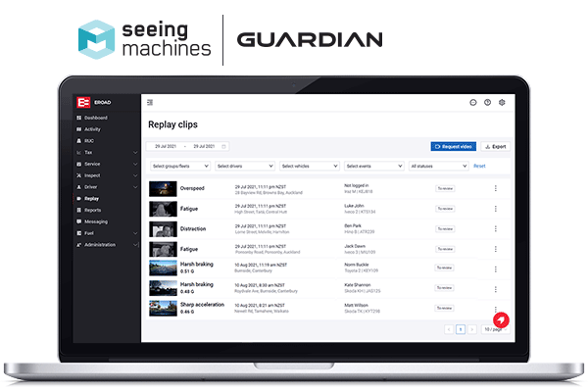Expand the Inspect sidebar section

tap(135, 175)
